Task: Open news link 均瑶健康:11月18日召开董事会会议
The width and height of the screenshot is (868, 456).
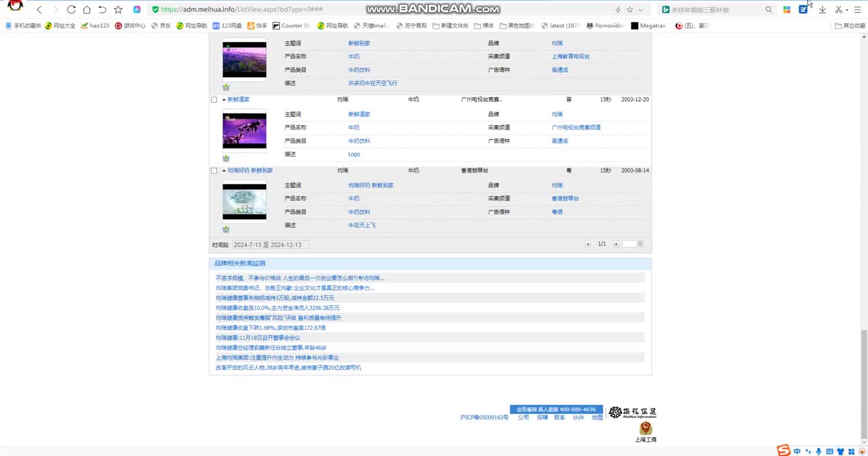Action: (x=258, y=338)
